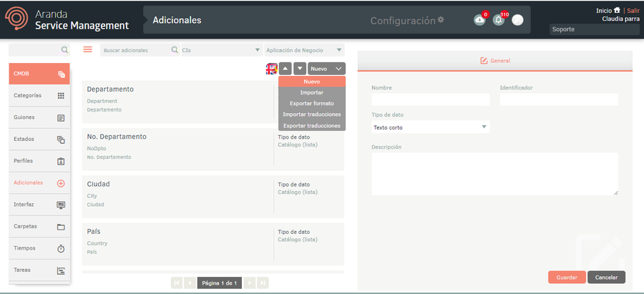
Task: Open Interfaz monitor icon
Action: point(61,205)
